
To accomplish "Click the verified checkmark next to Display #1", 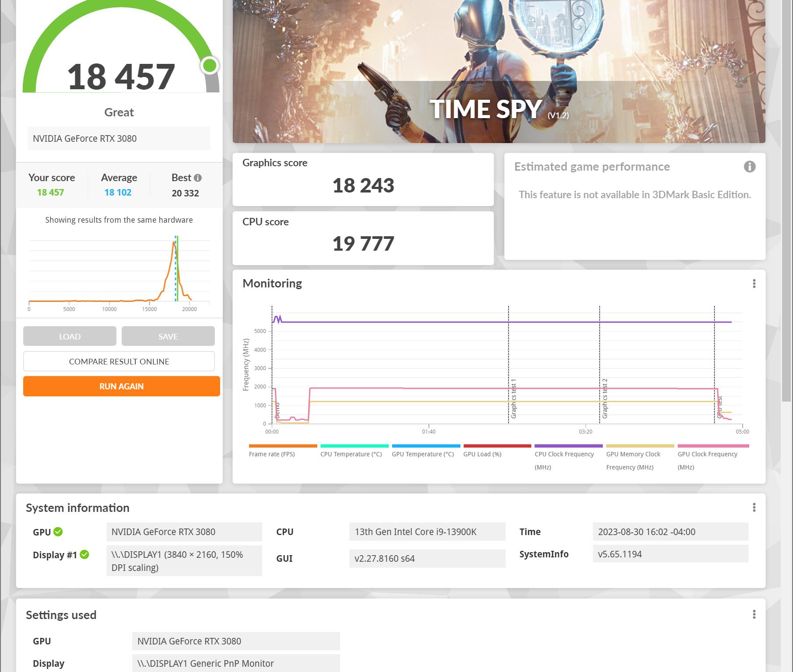I will click(84, 554).
